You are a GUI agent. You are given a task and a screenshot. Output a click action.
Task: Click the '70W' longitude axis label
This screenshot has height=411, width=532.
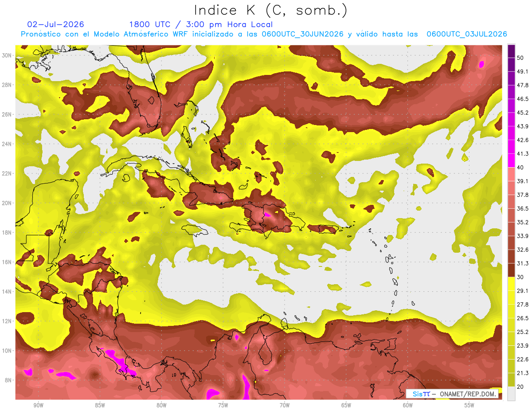(285, 405)
